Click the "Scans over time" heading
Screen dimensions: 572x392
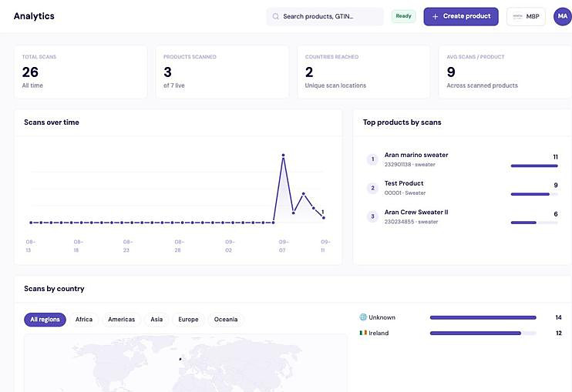point(52,122)
